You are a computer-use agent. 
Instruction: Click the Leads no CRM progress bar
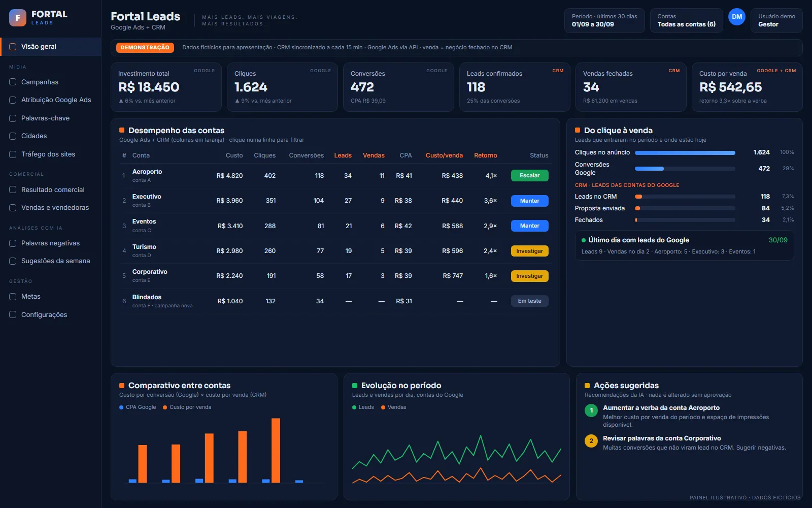coord(685,197)
